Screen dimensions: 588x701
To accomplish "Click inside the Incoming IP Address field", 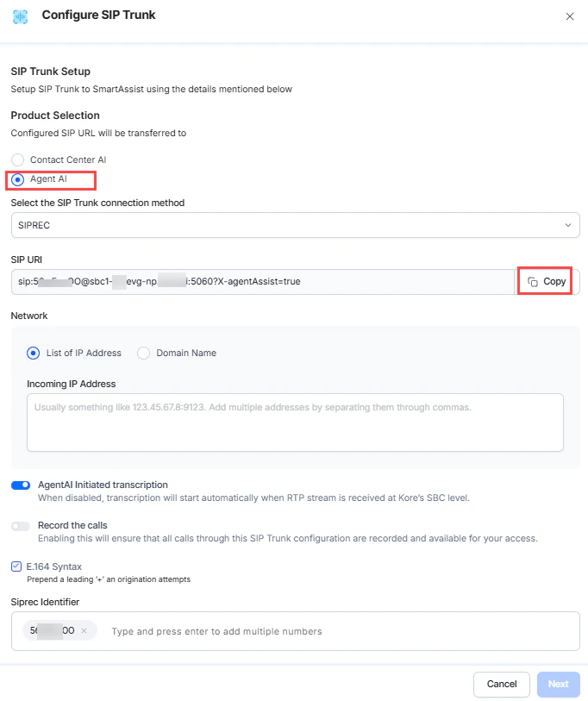I will [x=294, y=422].
